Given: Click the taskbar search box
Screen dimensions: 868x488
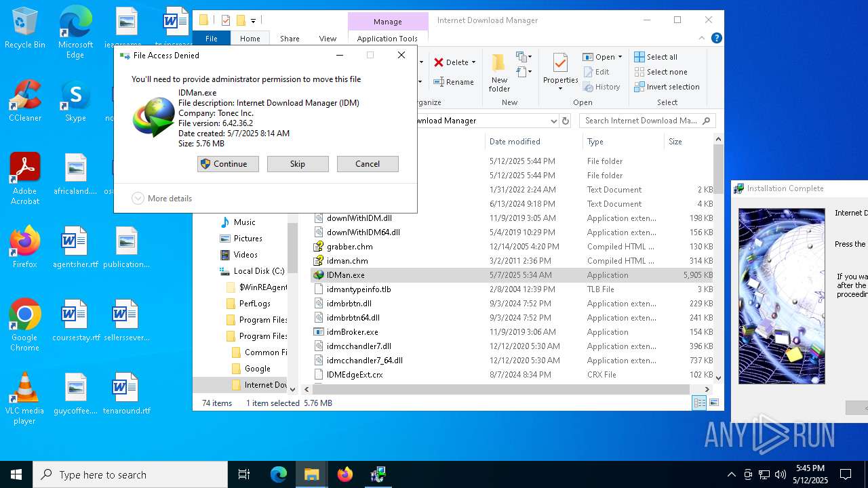Looking at the screenshot, I should pyautogui.click(x=130, y=474).
